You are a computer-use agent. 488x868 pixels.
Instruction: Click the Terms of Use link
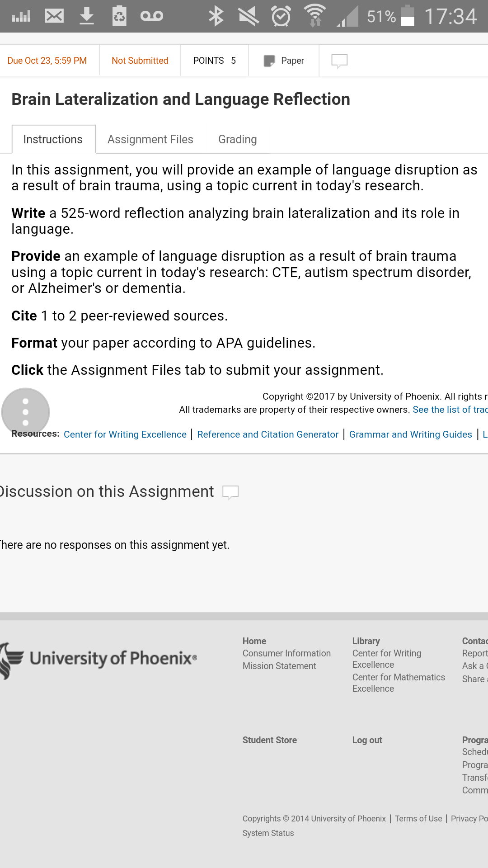[418, 819]
